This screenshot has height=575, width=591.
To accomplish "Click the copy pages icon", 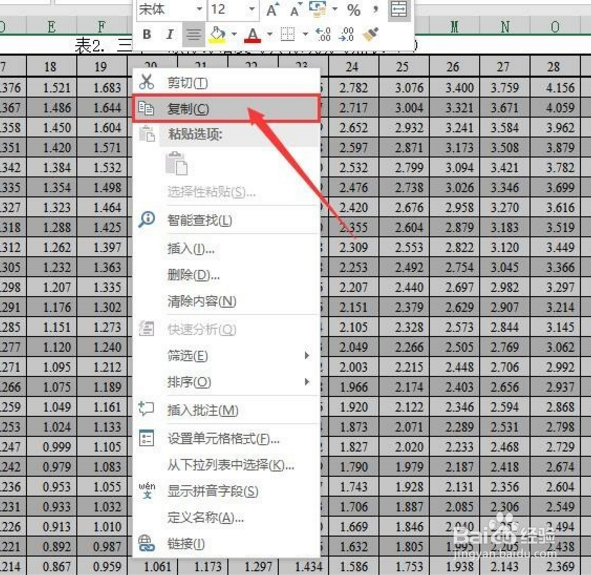I will [146, 109].
